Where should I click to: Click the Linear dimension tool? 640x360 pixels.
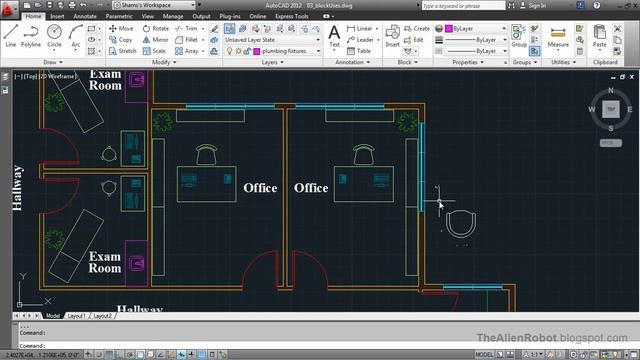pyautogui.click(x=360, y=29)
